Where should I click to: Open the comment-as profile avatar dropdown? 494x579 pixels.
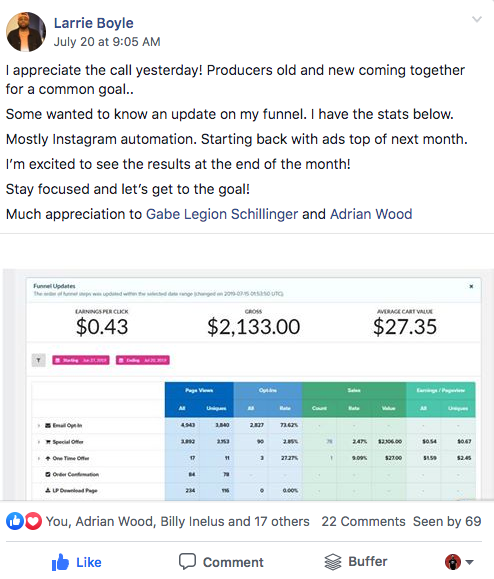[459, 562]
